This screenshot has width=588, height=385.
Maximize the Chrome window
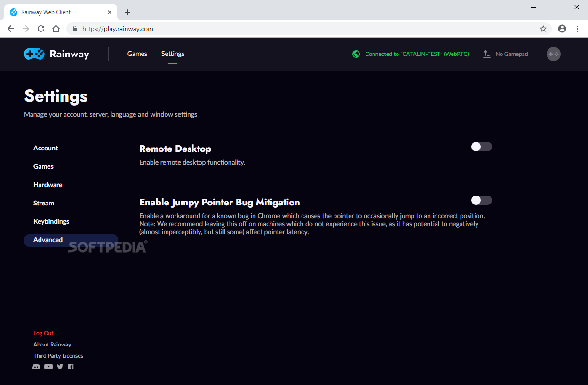pyautogui.click(x=555, y=7)
